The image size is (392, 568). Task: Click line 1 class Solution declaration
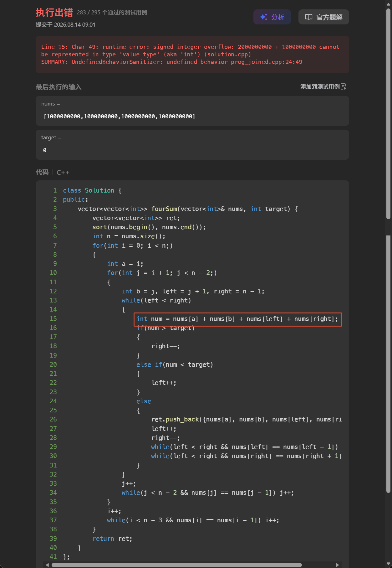tap(92, 190)
